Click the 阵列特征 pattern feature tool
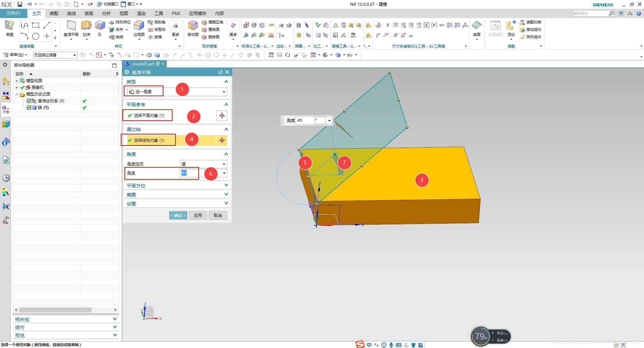This screenshot has height=348, width=644. [120, 22]
